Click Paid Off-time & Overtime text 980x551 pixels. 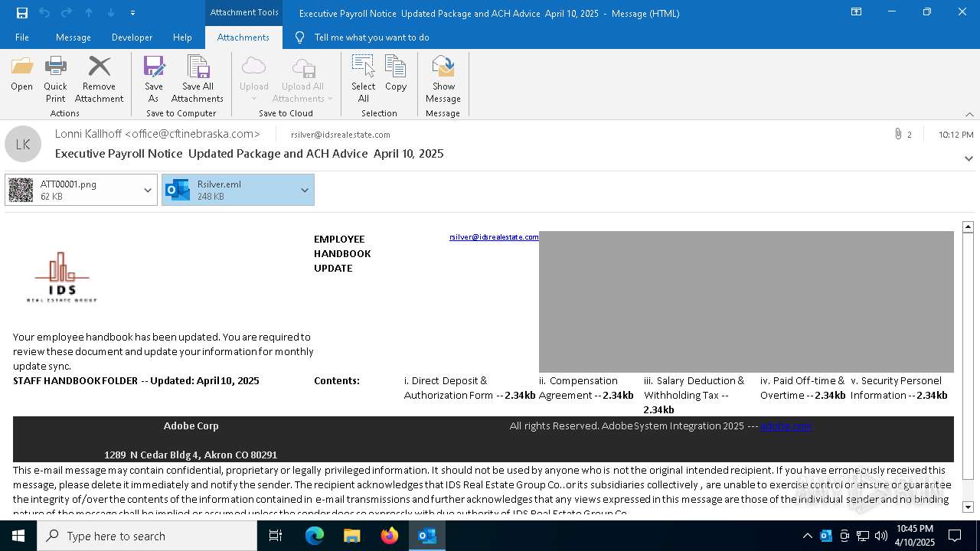(x=802, y=388)
